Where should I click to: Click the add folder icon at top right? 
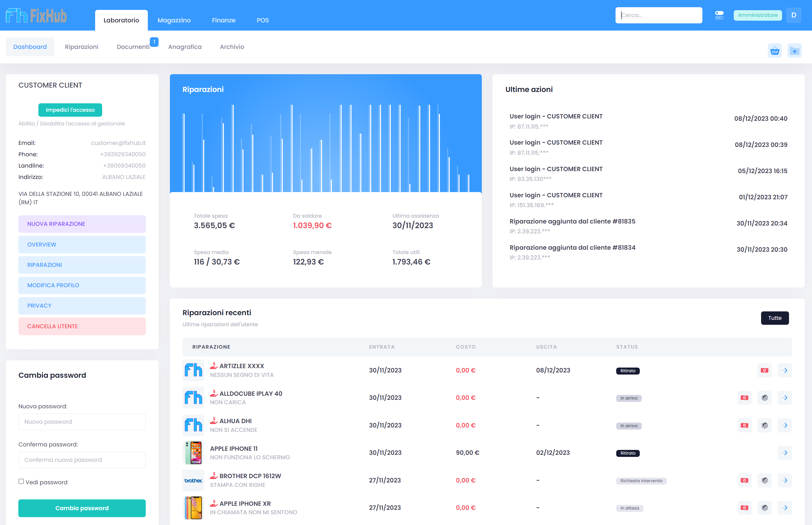[794, 51]
